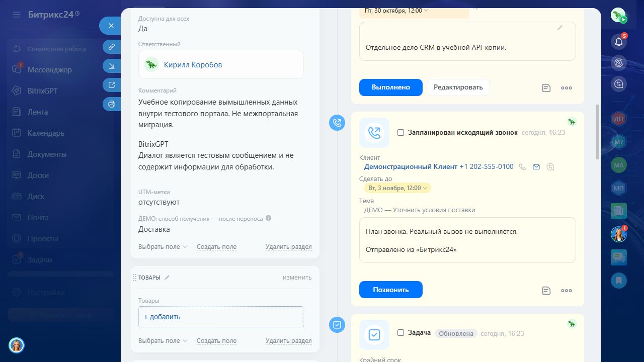Click the diagonal arrow icon below the chain icon

[112, 66]
